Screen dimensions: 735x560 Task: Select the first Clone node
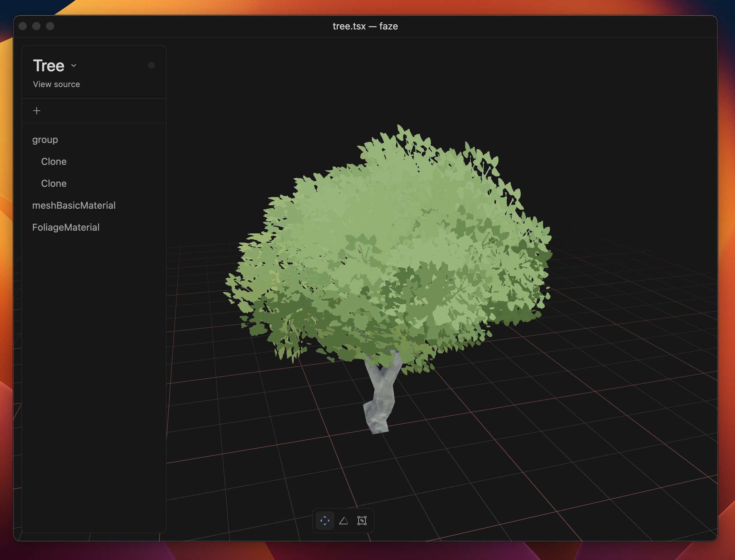click(54, 161)
